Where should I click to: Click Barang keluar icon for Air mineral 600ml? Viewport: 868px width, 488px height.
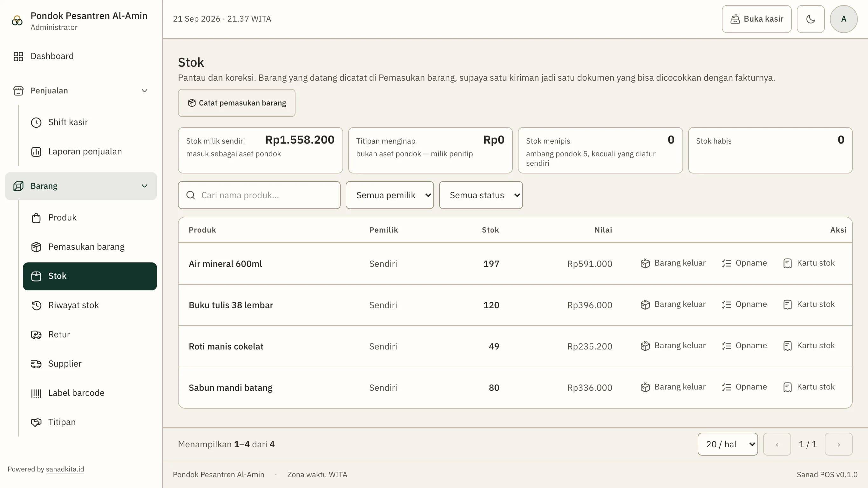coord(645,263)
